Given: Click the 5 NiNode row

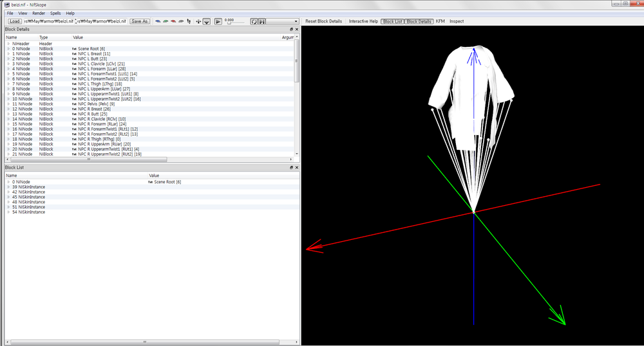Looking at the screenshot, I should click(149, 74).
